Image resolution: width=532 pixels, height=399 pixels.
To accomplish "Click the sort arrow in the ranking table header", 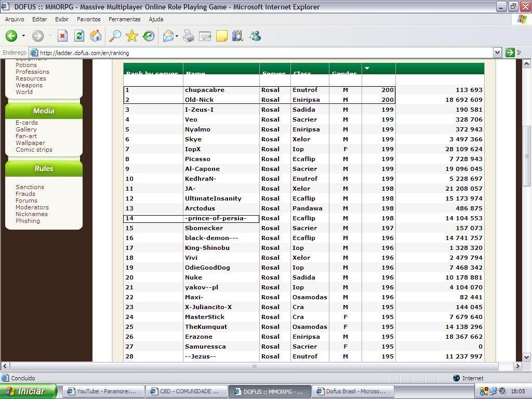I will coord(367,68).
